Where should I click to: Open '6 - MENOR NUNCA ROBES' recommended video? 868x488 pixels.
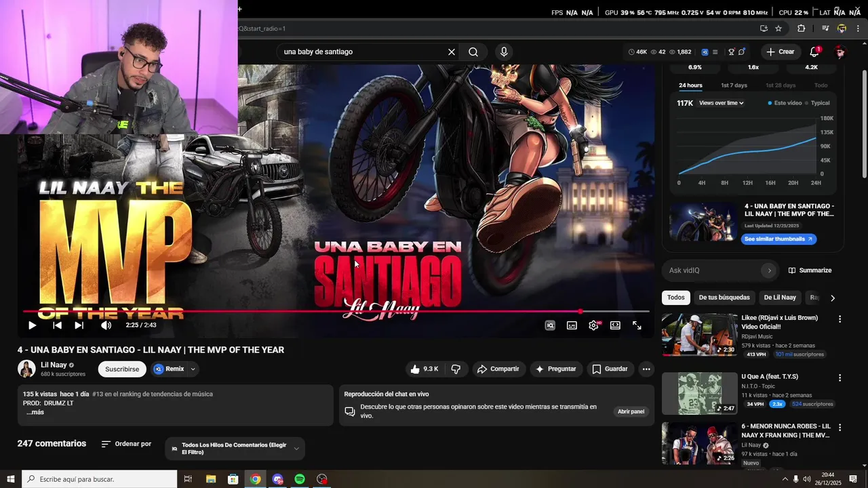click(x=699, y=443)
